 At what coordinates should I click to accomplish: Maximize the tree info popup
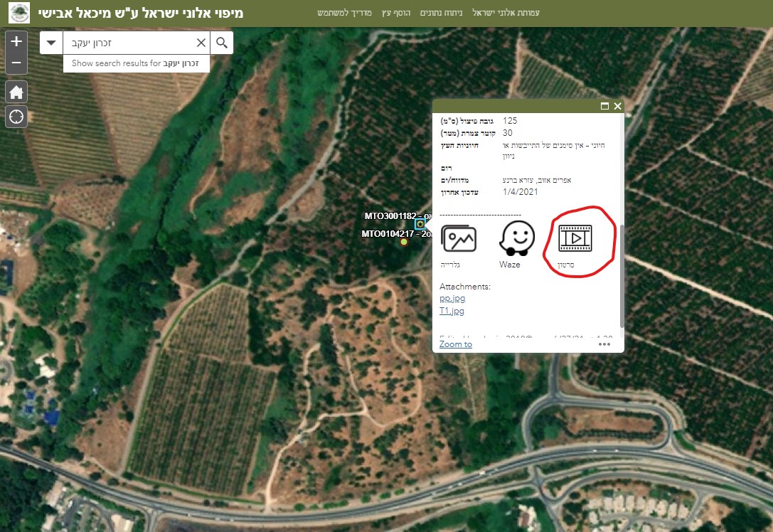[x=605, y=106]
